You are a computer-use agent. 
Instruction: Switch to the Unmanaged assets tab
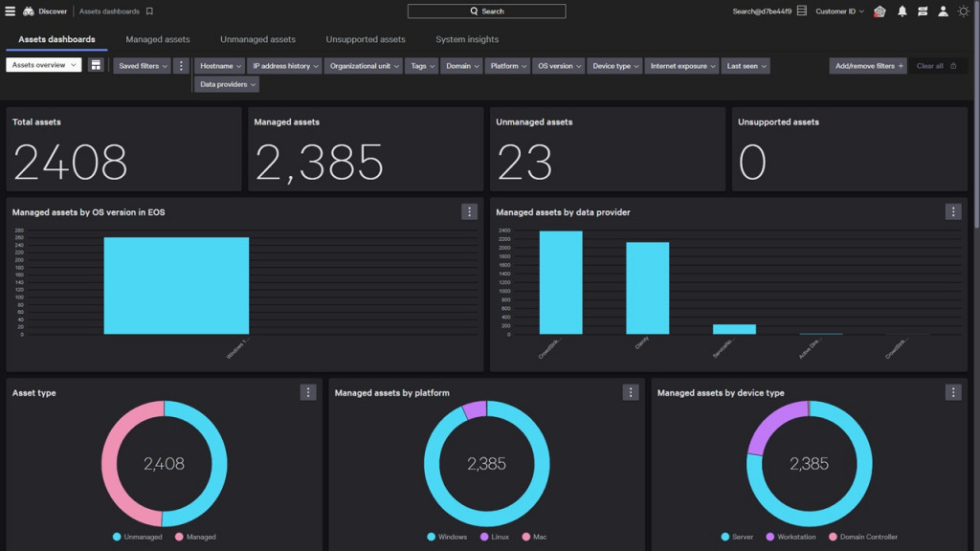(x=257, y=39)
